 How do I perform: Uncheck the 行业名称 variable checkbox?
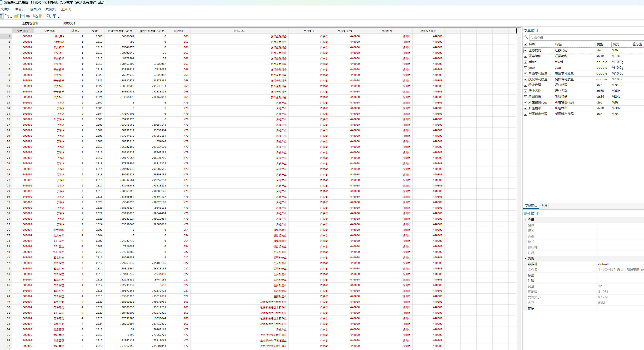pyautogui.click(x=526, y=91)
